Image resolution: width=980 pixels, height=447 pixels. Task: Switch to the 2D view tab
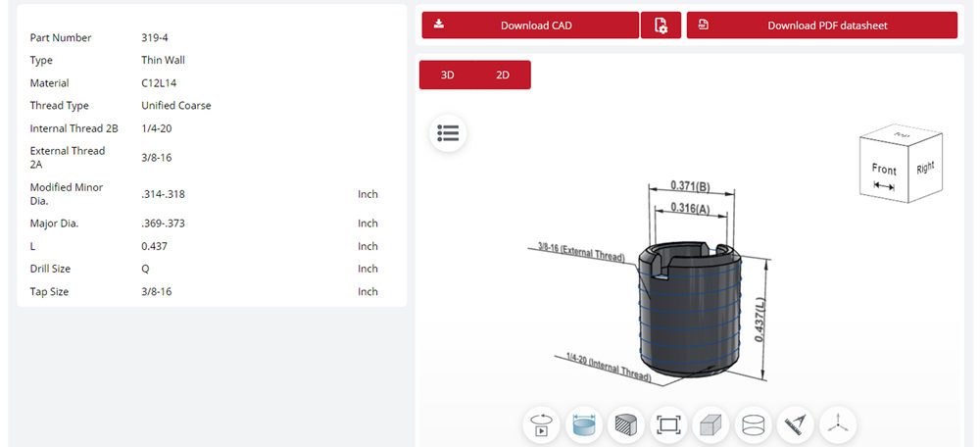coord(503,74)
